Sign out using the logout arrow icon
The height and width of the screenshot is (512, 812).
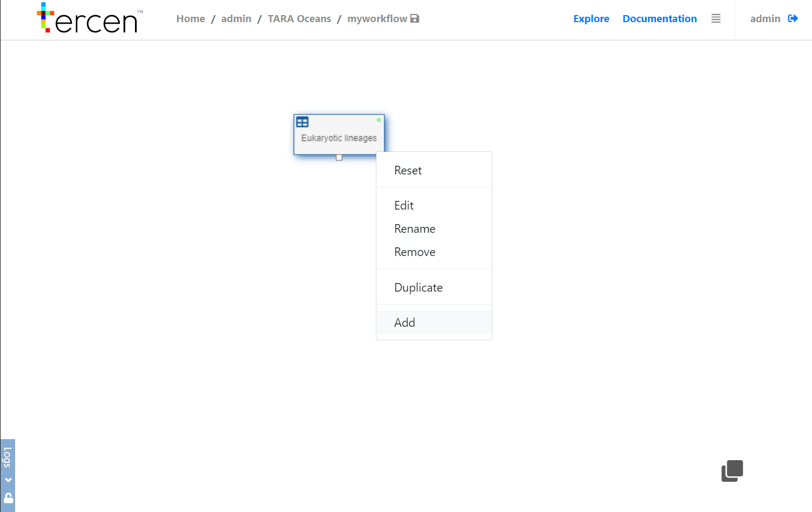tap(793, 18)
